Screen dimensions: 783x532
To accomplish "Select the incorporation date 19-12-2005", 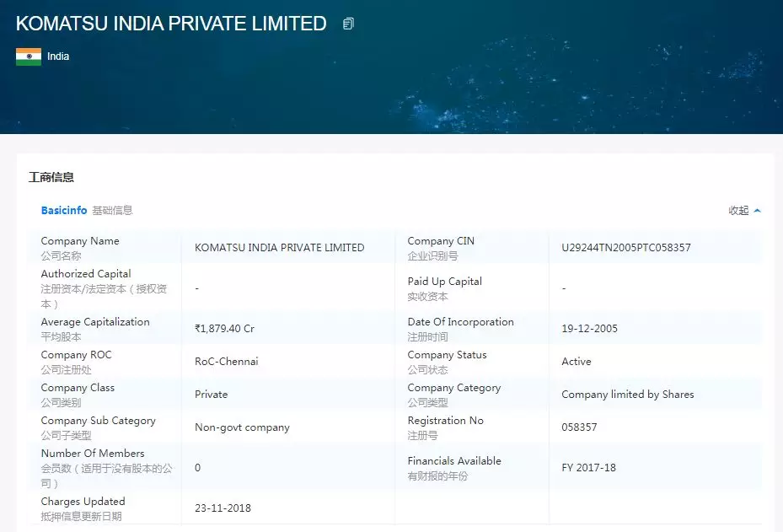I will tap(590, 329).
